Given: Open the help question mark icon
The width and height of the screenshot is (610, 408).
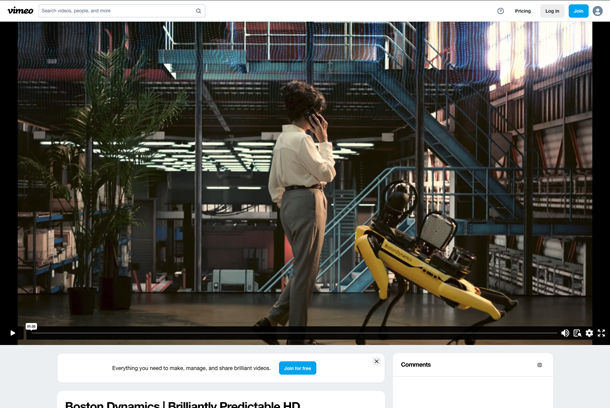Looking at the screenshot, I should 501,11.
